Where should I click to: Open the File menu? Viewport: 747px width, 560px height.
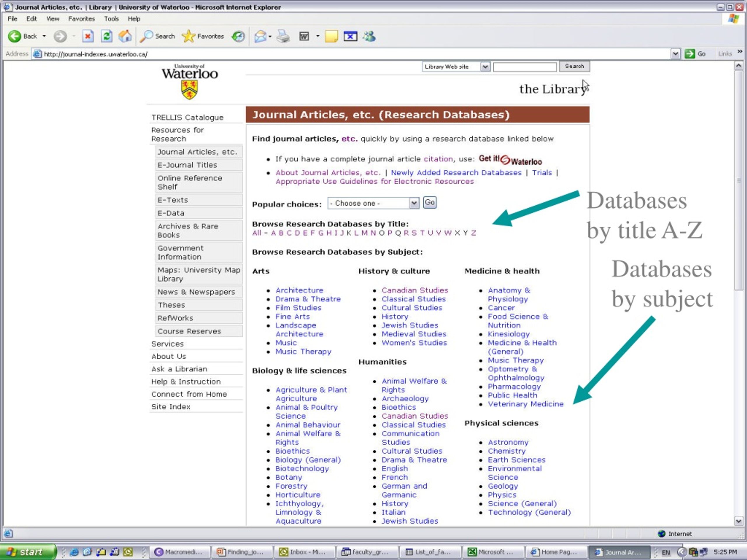click(x=13, y=19)
